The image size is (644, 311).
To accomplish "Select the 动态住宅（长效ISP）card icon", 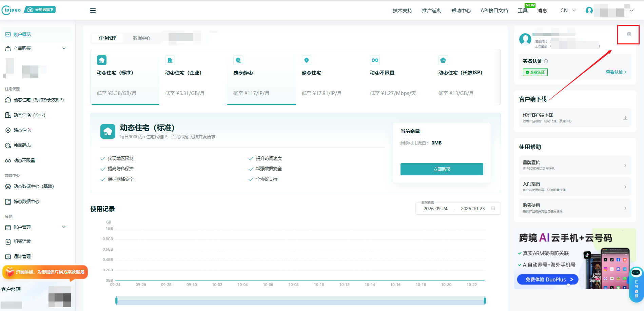I will (443, 60).
